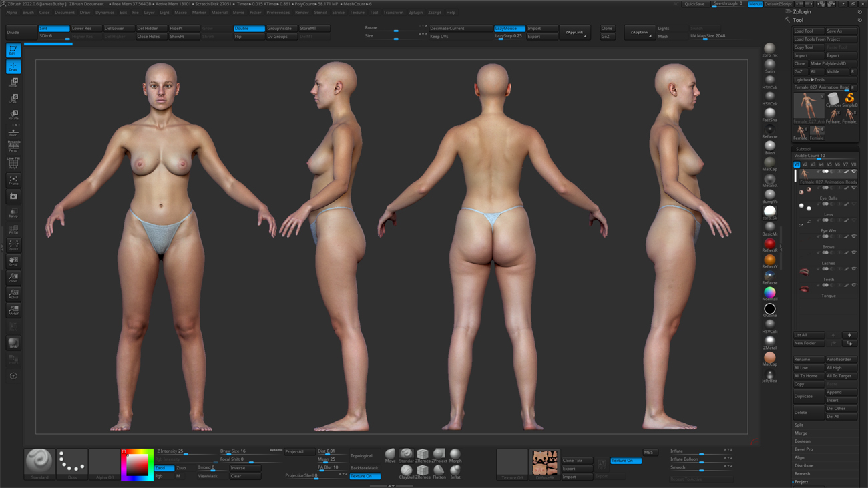Choose the FastShade material sphere

[x=770, y=115]
